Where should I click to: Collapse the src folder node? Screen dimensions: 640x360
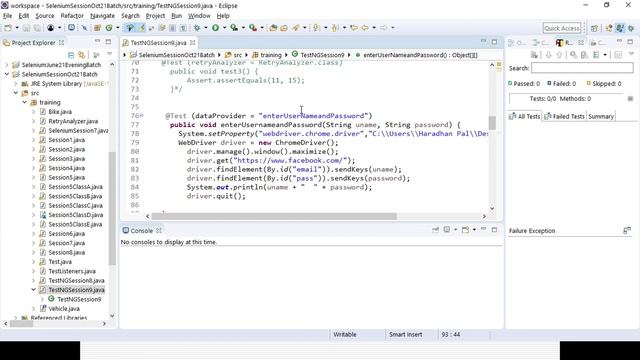click(x=16, y=93)
